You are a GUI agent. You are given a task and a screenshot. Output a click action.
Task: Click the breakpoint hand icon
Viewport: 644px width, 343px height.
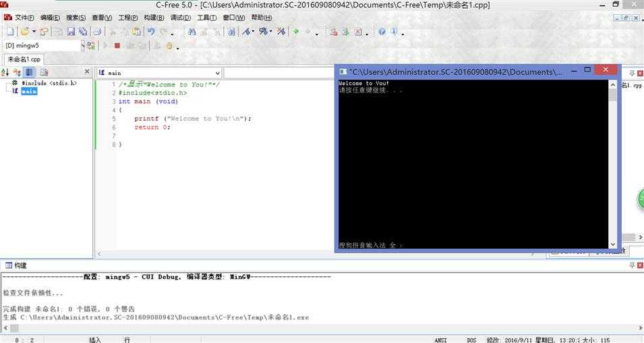pos(169,46)
